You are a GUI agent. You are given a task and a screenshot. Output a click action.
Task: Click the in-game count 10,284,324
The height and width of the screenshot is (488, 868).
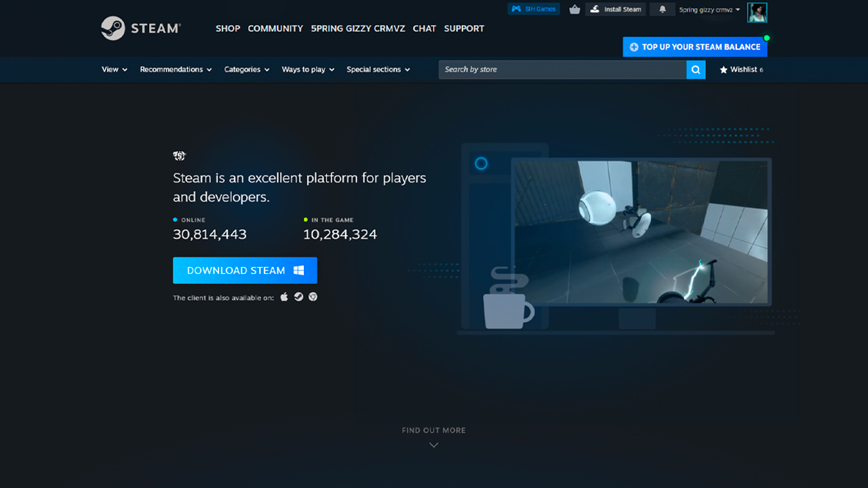pyautogui.click(x=340, y=235)
